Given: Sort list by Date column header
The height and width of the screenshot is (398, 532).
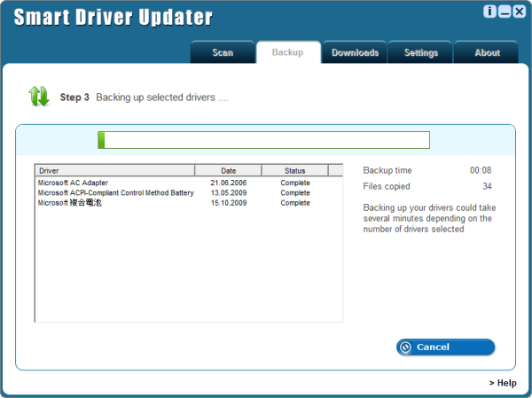Looking at the screenshot, I should tap(228, 171).
